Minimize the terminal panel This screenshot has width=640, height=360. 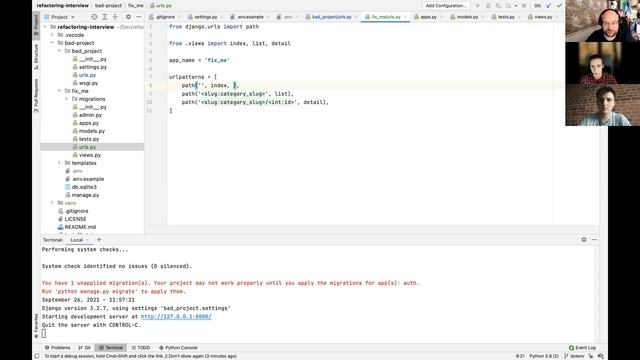594,240
